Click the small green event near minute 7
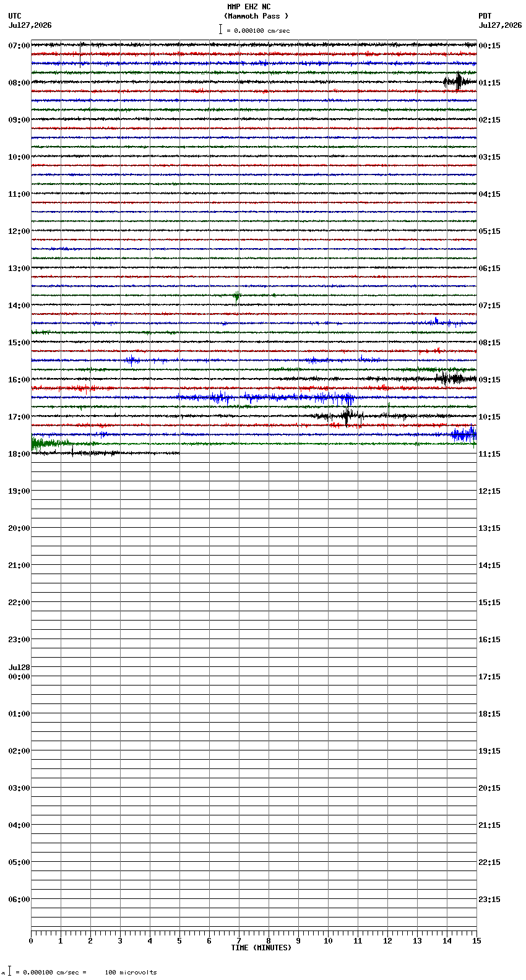Viewport: 526px width, 980px height. (236, 296)
